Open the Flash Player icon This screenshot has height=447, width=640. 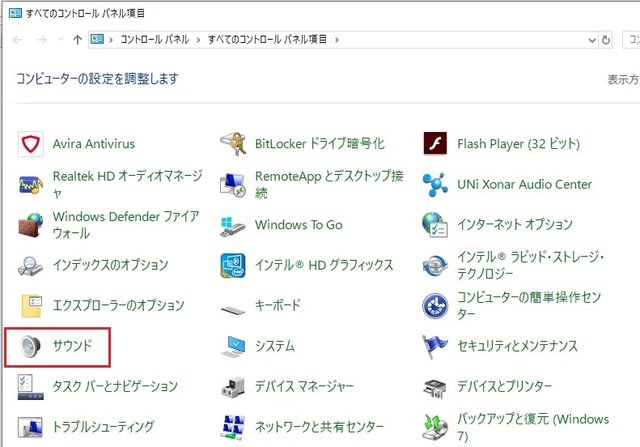click(435, 143)
